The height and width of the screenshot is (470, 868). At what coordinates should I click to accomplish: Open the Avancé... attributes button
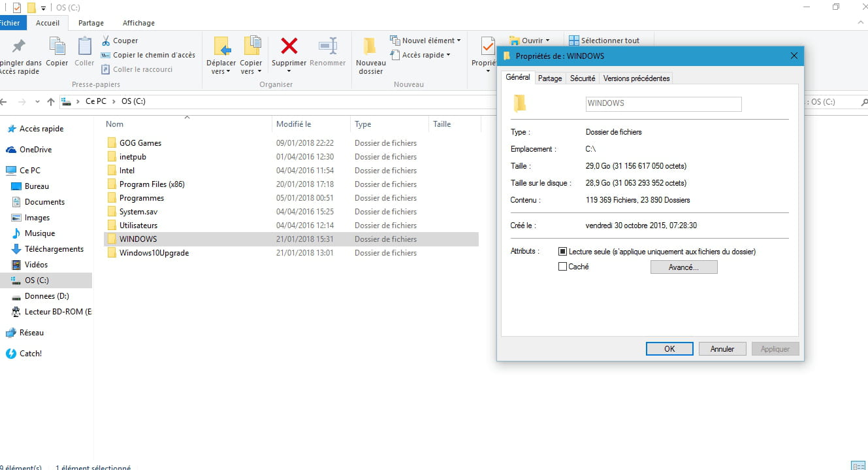point(684,267)
